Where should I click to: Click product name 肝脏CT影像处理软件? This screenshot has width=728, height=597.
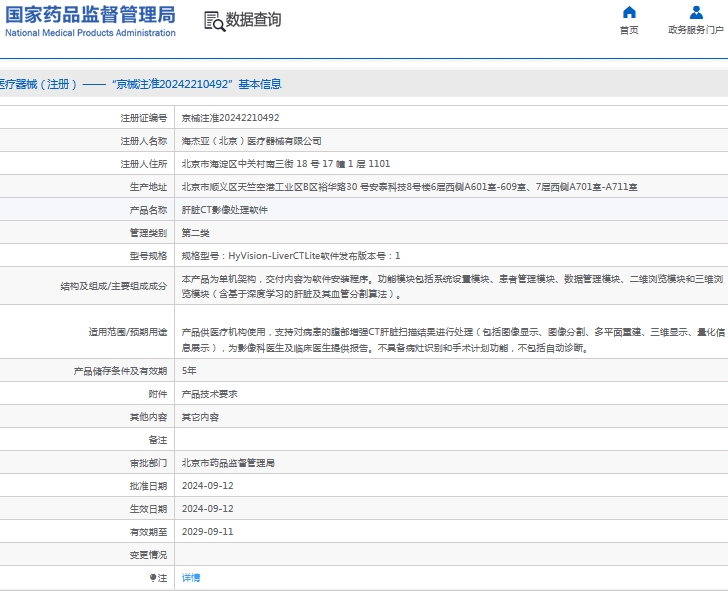[225, 210]
